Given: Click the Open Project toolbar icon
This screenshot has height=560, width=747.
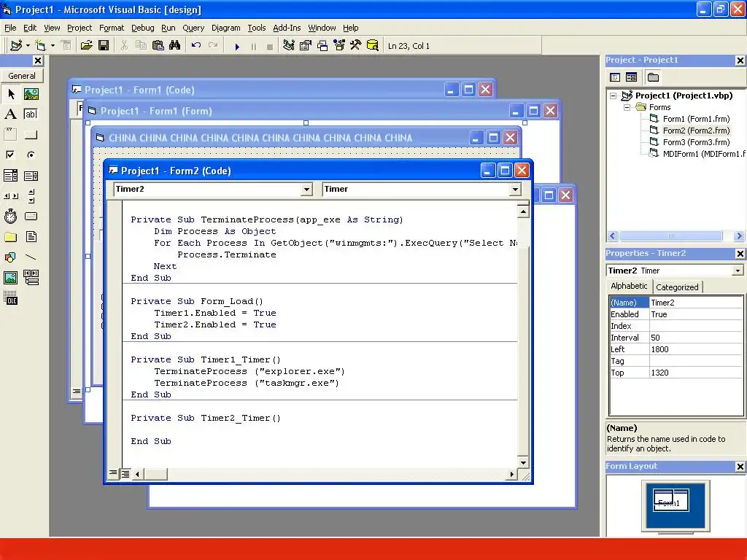Looking at the screenshot, I should tap(86, 46).
